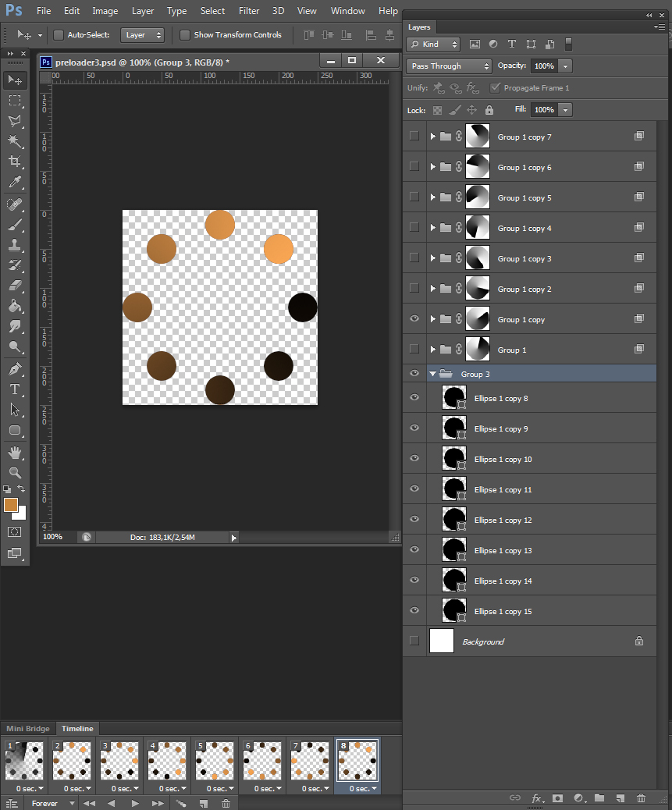Screen dimensions: 672x810
Task: Click the trash icon in Layers panel
Action: pos(641,798)
